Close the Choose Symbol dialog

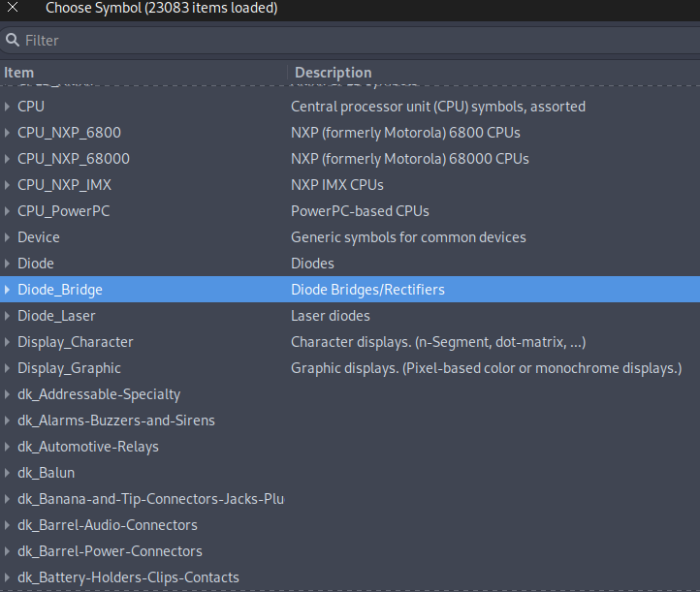[x=13, y=7]
